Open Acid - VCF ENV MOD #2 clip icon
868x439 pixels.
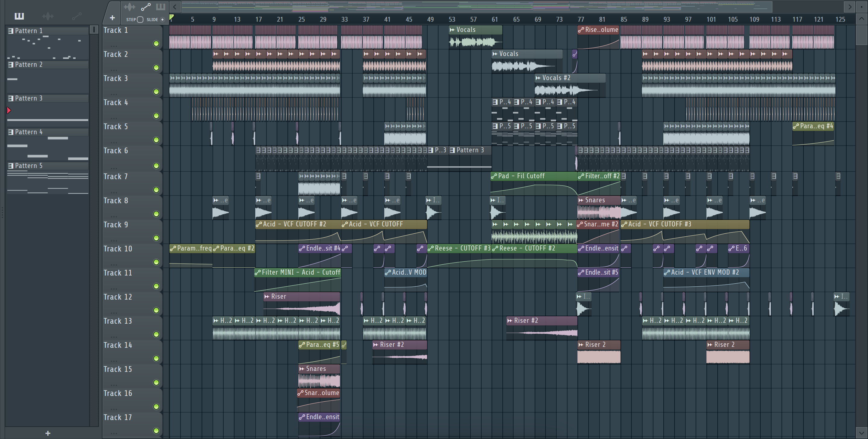pyautogui.click(x=666, y=272)
